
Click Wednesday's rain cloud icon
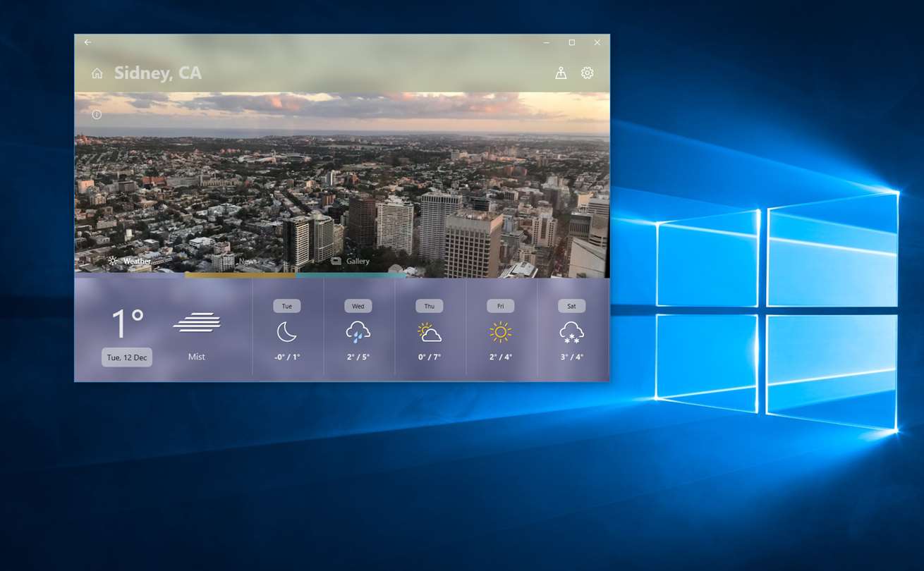point(358,331)
